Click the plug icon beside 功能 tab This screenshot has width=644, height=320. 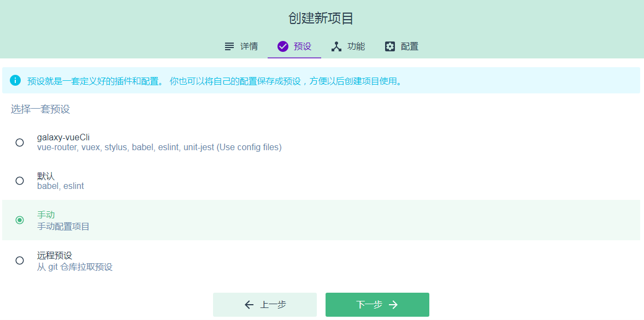336,46
